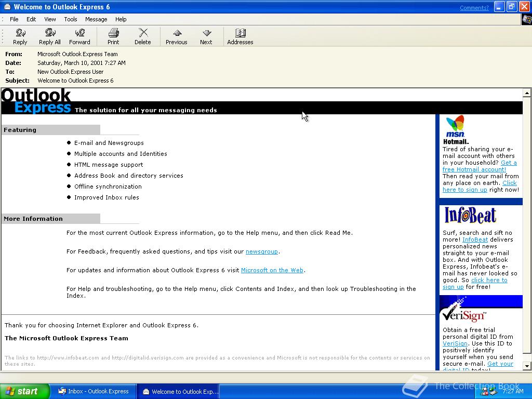Click the Comments? link in title bar
The image size is (532, 399).
474,7
